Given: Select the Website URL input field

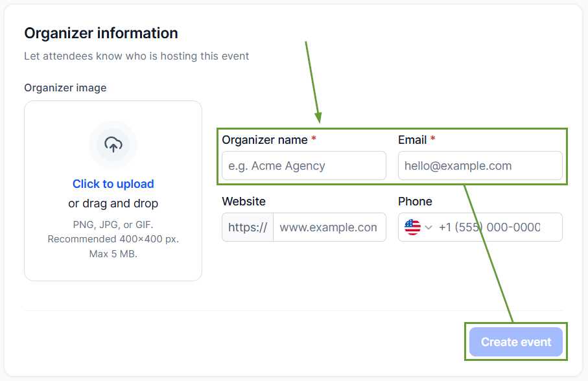Looking at the screenshot, I should pyautogui.click(x=329, y=227).
